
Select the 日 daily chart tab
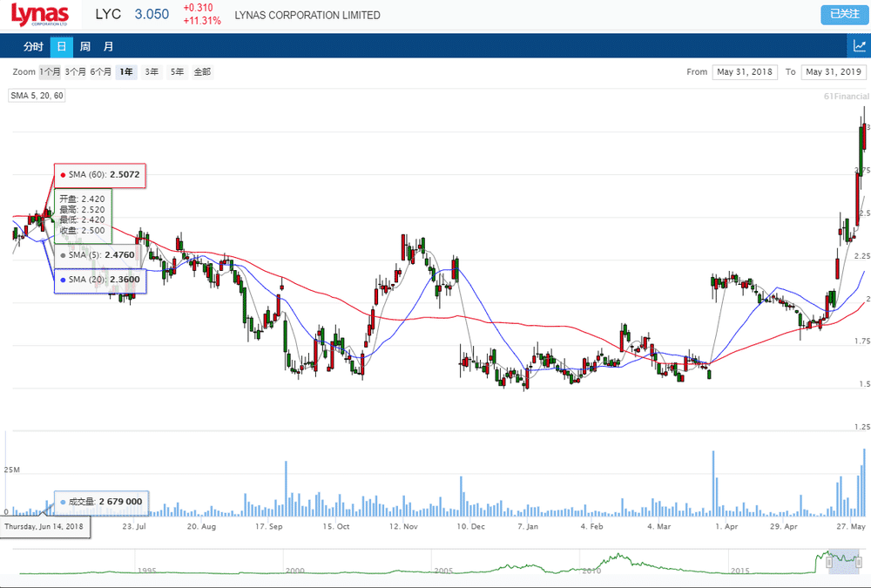coord(61,47)
